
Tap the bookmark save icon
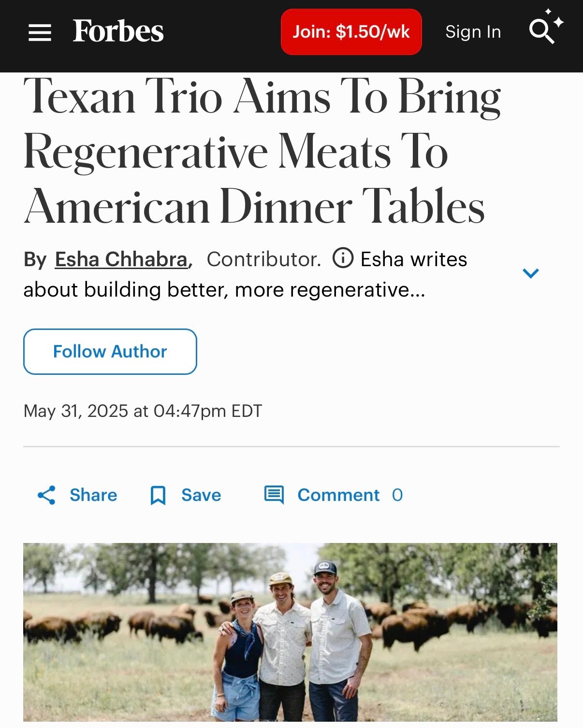pyautogui.click(x=158, y=496)
